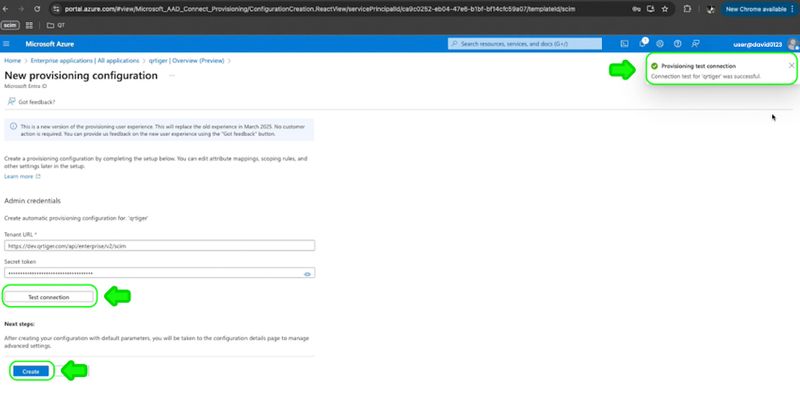This screenshot has width=800, height=400.
Task: Click the browser Forward arrow
Action: pos(21,9)
